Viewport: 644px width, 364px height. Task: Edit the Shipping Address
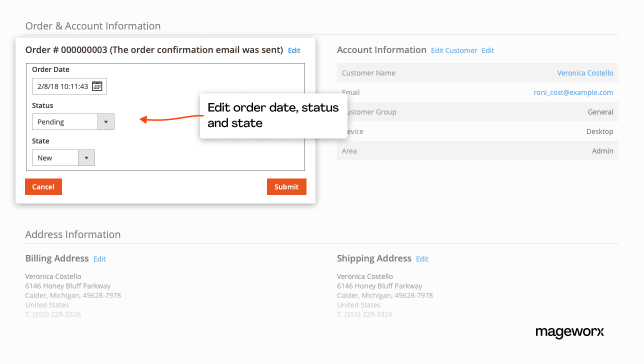click(422, 259)
